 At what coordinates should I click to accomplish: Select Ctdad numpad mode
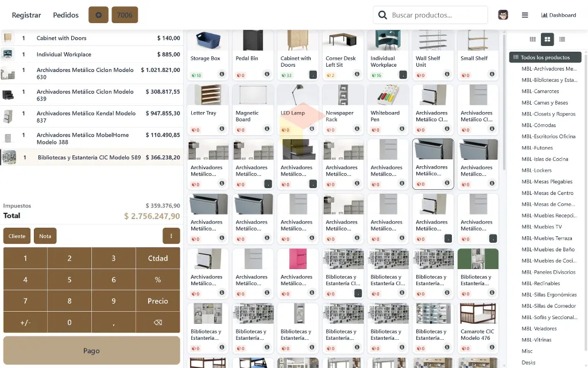[x=158, y=258]
